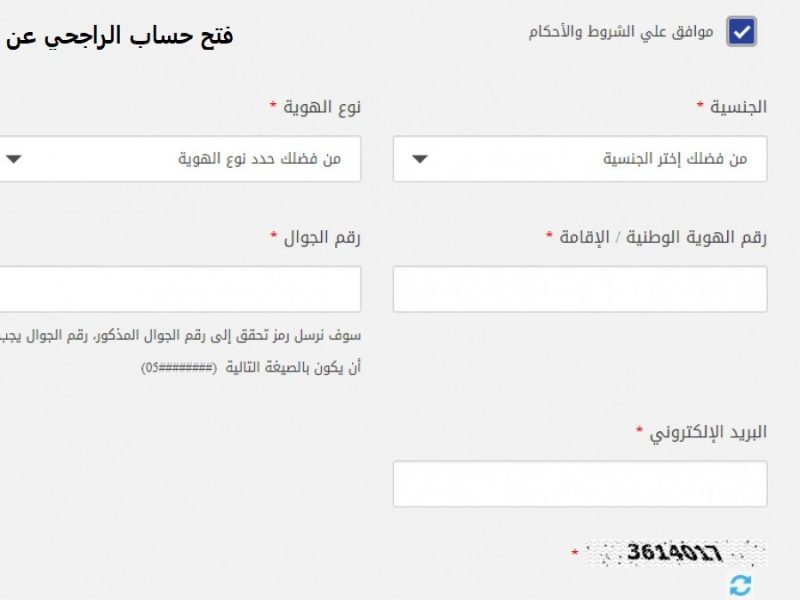Focus the national ID / iqama number field
The image size is (800, 600).
[x=580, y=289]
